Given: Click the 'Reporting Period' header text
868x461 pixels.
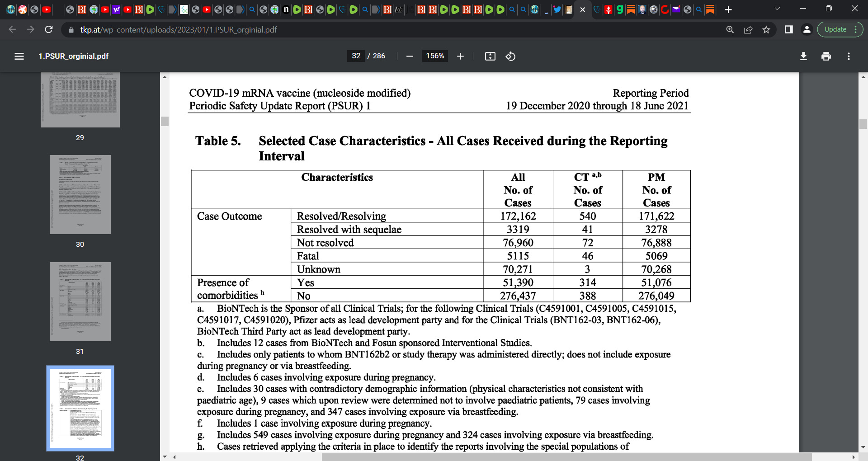Looking at the screenshot, I should tap(651, 93).
